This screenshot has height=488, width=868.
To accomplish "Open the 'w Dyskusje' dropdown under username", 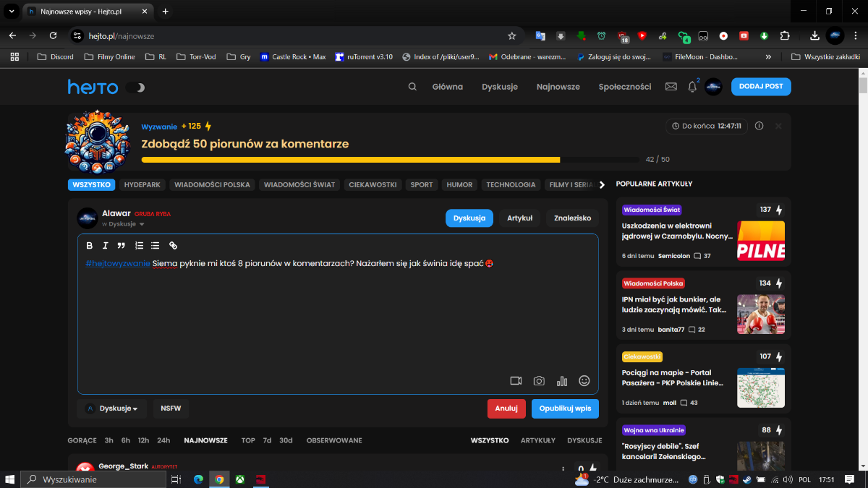I will tap(123, 224).
